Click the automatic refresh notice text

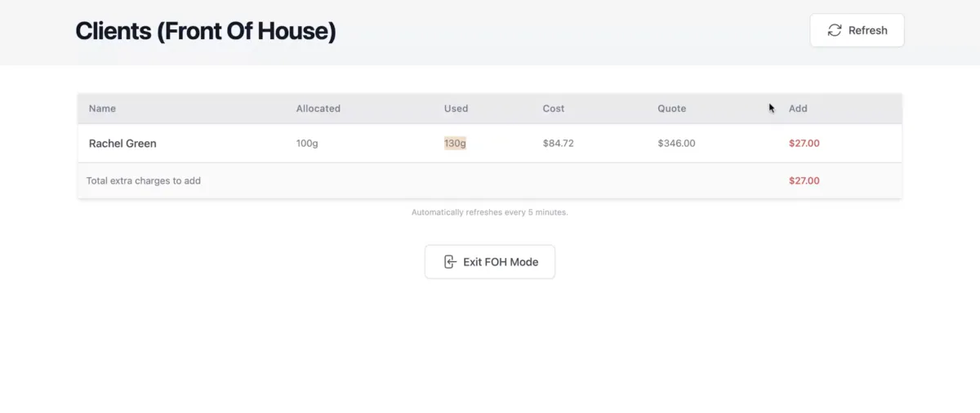(489, 212)
